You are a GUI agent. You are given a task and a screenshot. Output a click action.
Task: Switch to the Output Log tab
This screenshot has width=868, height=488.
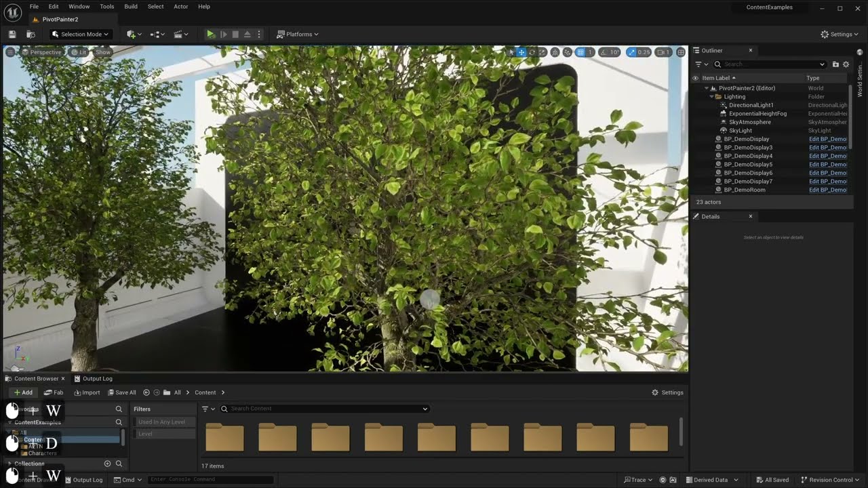[93, 378]
